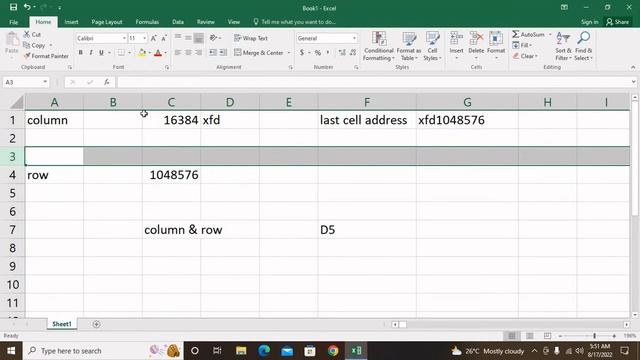Click the Insert cells command
The width and height of the screenshot is (640, 360).
(456, 45)
